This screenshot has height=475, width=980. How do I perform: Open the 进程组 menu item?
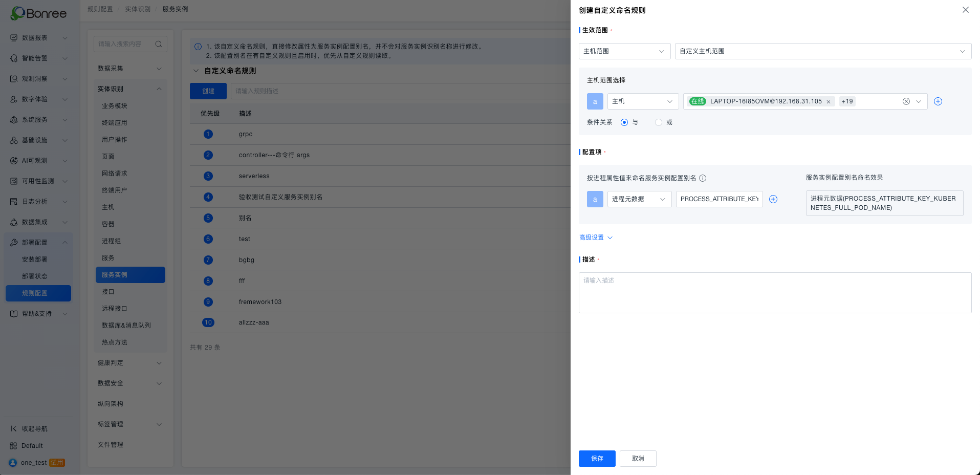pos(130,241)
